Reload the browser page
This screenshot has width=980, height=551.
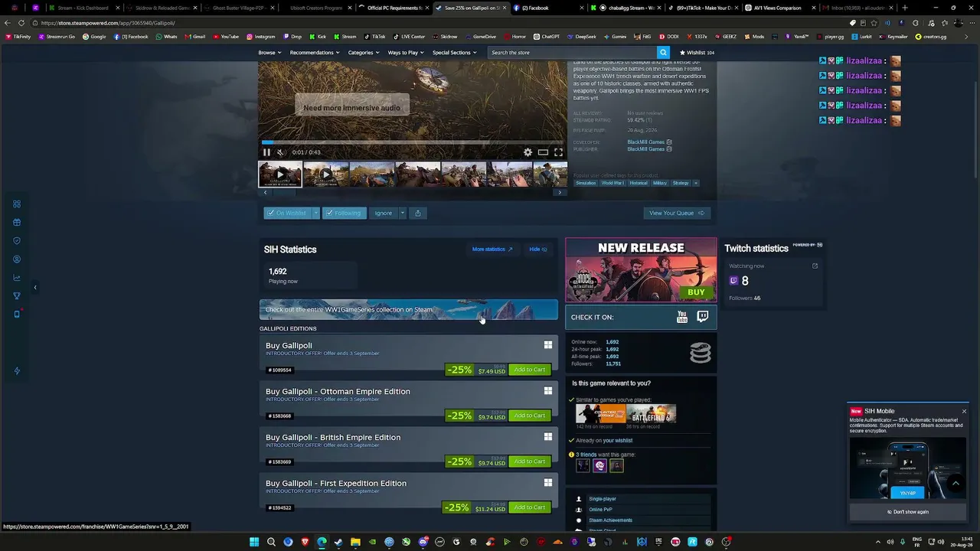click(x=21, y=23)
